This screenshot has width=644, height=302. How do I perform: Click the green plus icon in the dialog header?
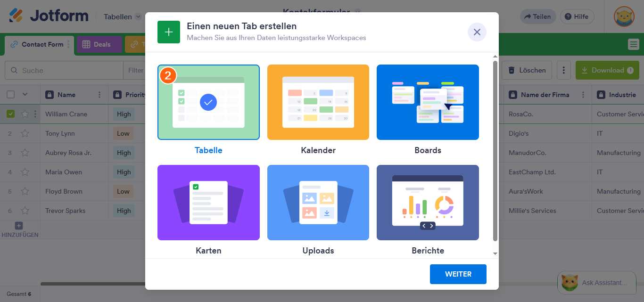(x=168, y=32)
